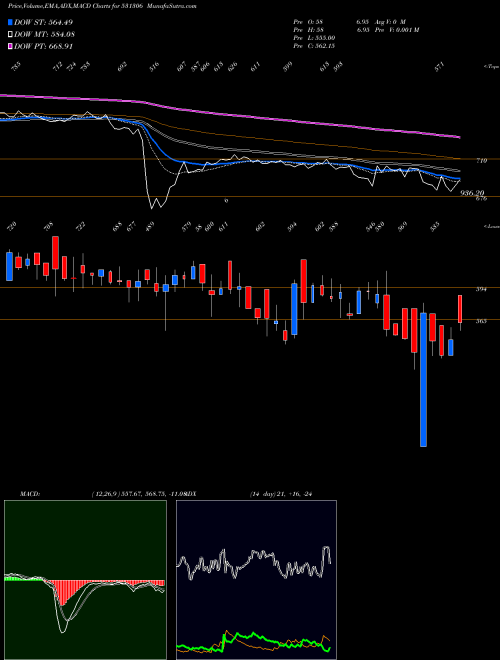Screen dimensions: 500x660
Task: Click the 'Pre V: 0.001 M' volume text
Action: click(x=399, y=29)
